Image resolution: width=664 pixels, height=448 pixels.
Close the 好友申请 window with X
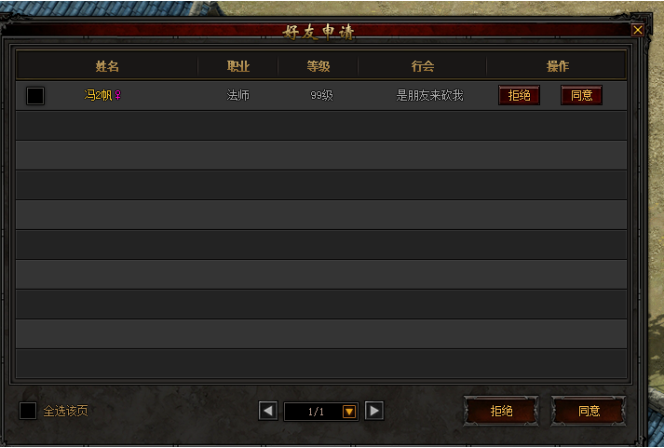point(637,30)
